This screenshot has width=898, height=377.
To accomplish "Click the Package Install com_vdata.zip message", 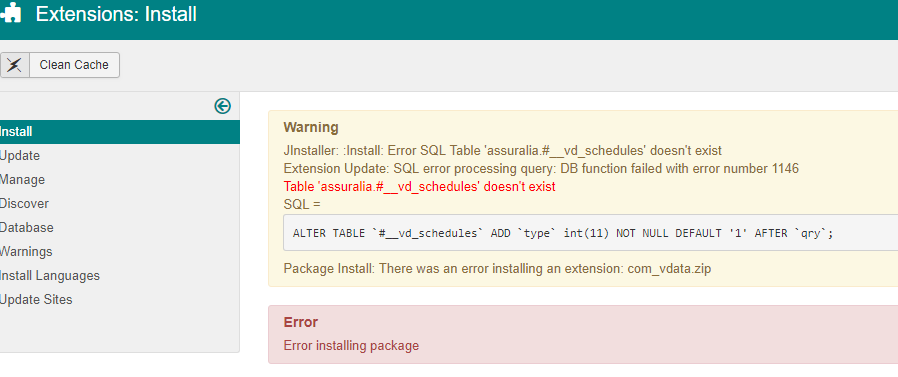I will pos(497,268).
